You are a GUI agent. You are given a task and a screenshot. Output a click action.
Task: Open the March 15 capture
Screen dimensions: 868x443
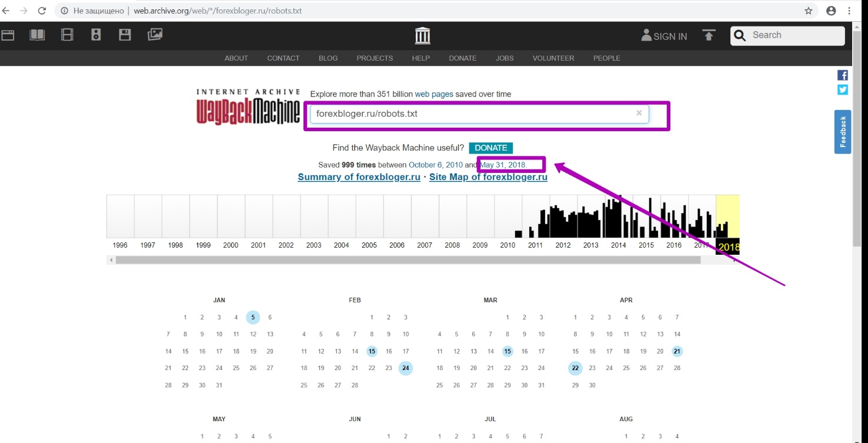coord(508,351)
